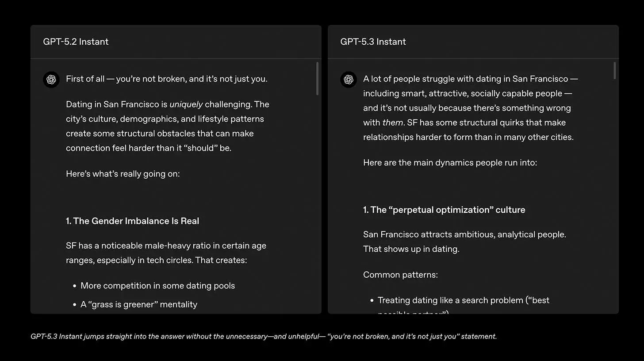Click "Here's what's really going on:" text

[x=123, y=173]
